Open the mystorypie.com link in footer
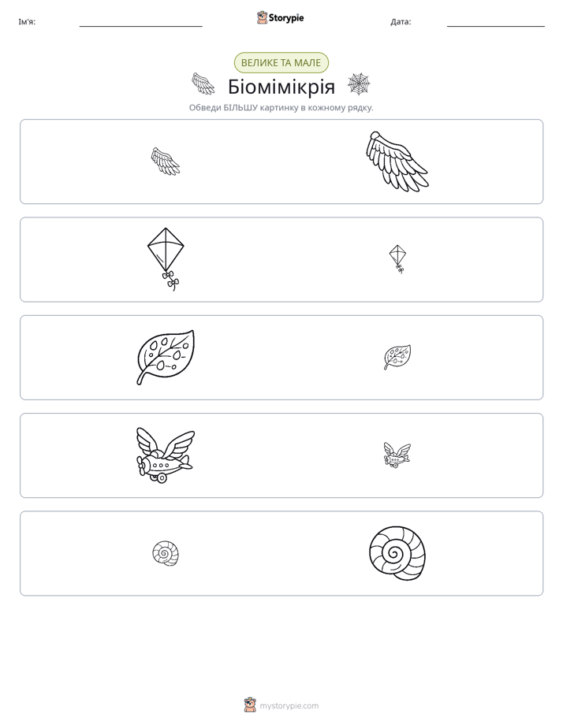This screenshot has width=563, height=728. click(x=289, y=706)
